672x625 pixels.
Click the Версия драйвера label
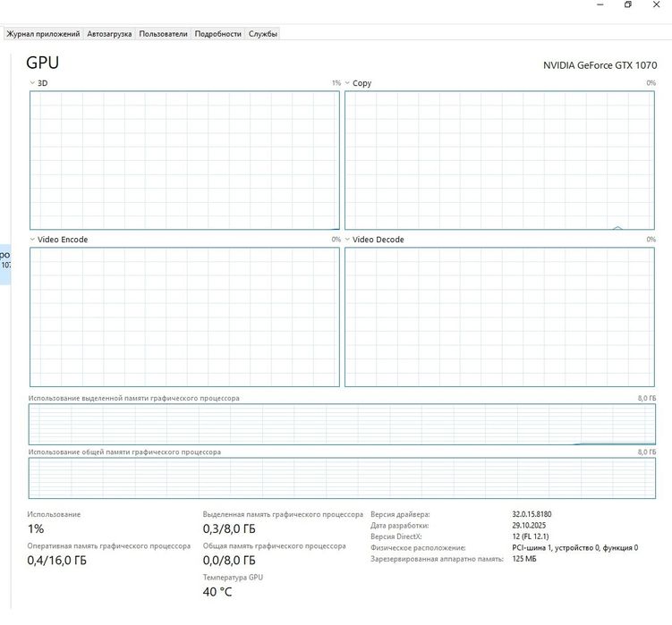click(x=400, y=514)
